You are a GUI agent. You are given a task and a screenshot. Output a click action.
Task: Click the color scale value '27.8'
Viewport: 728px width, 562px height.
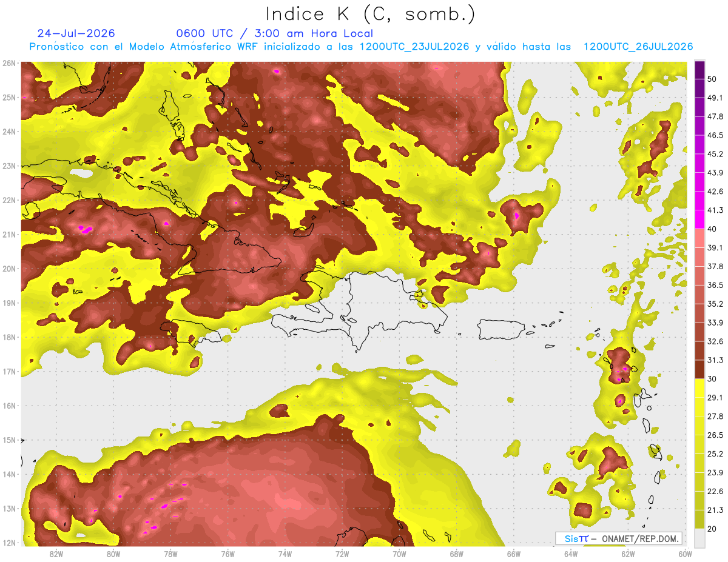tap(715, 416)
